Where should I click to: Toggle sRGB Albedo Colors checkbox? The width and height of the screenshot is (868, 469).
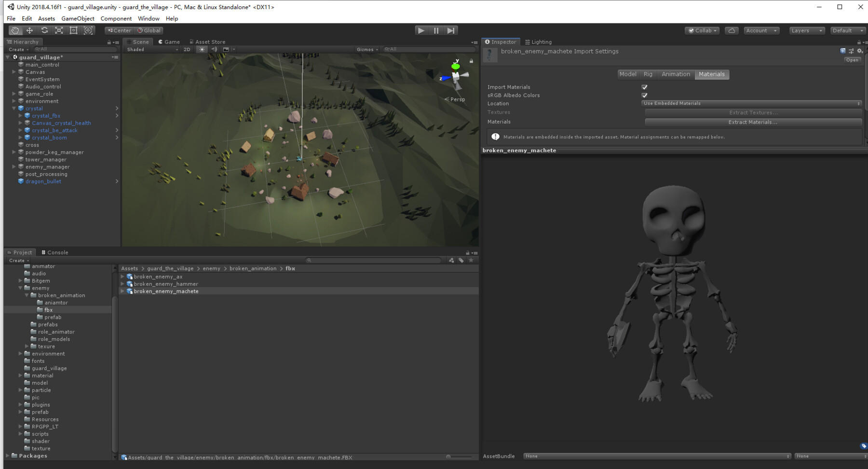point(644,95)
